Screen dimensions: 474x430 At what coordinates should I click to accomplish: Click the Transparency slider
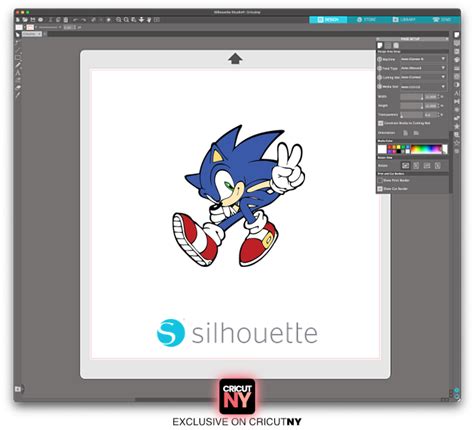click(412, 115)
